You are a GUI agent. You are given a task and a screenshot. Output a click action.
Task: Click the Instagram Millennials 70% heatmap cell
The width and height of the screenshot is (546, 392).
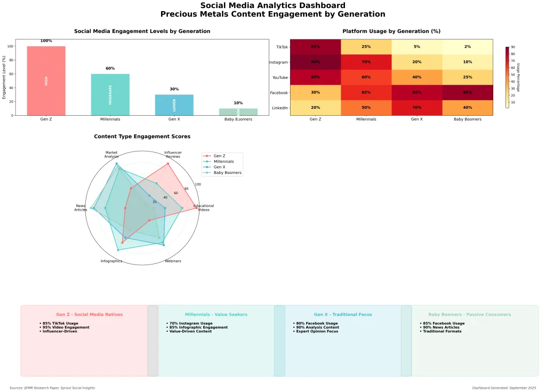pos(366,62)
